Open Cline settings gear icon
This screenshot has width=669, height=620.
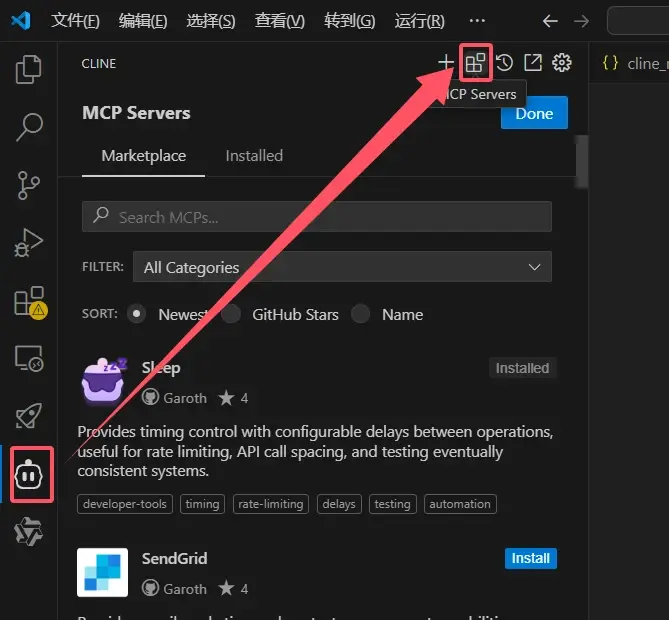click(x=562, y=63)
